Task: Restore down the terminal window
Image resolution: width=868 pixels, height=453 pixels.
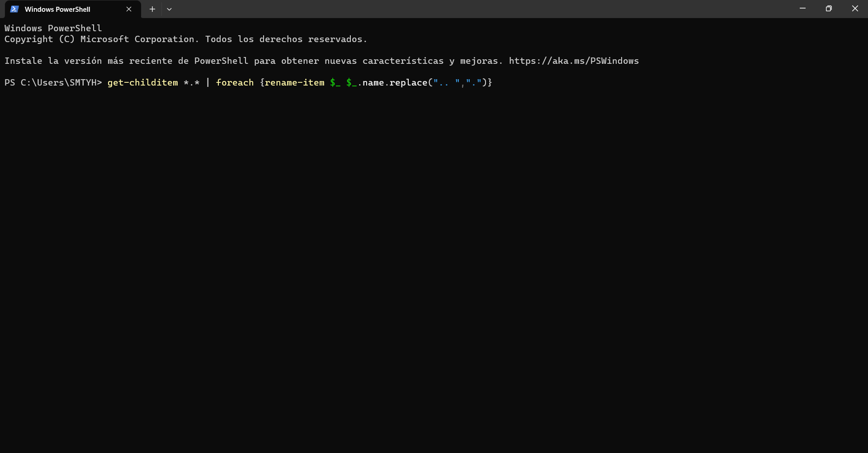Action: click(x=828, y=9)
